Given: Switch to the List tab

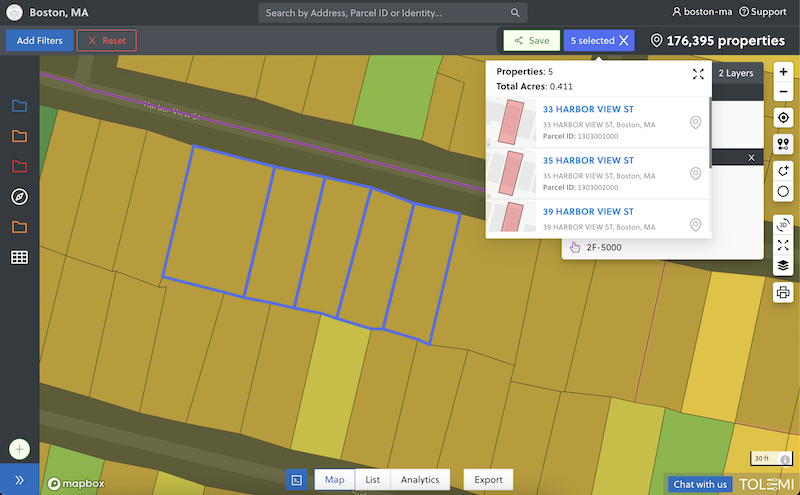Looking at the screenshot, I should [x=372, y=480].
